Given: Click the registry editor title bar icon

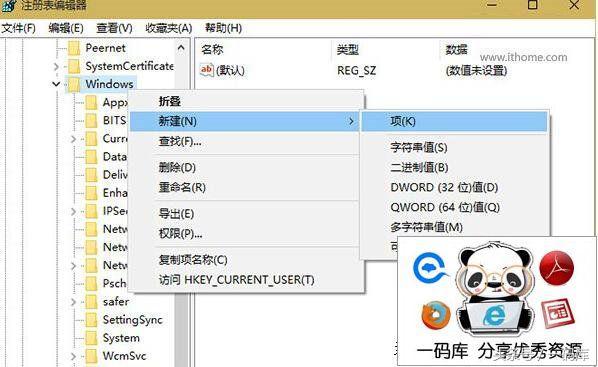Looking at the screenshot, I should [9, 5].
